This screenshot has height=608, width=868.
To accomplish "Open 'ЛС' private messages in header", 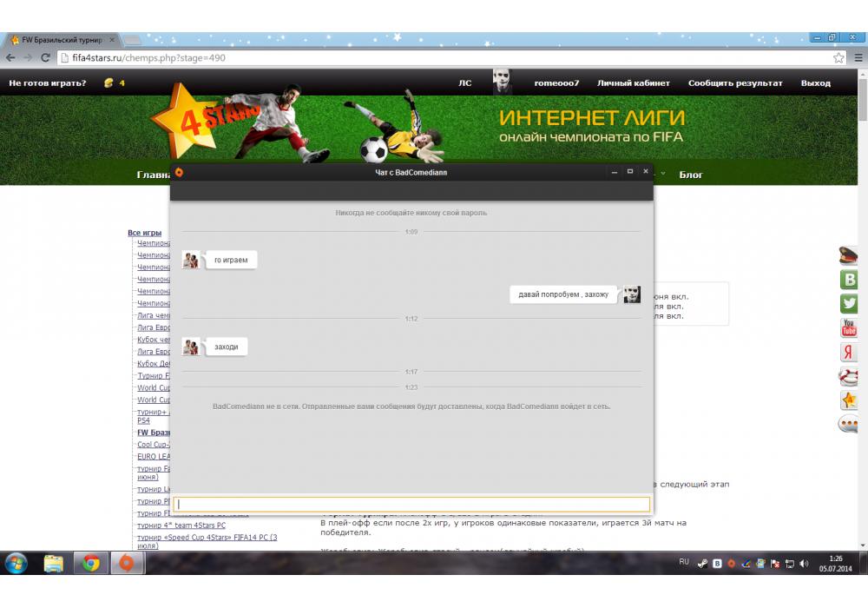I will pyautogui.click(x=465, y=83).
